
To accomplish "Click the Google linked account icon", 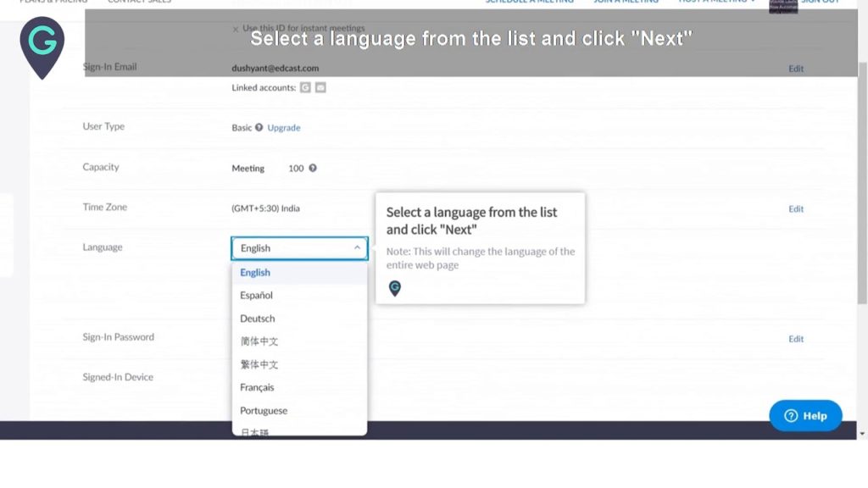I will (306, 86).
